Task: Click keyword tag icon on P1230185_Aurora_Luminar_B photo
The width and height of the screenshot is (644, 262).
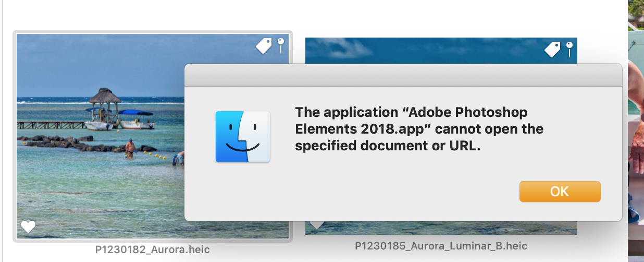Action: coord(552,49)
